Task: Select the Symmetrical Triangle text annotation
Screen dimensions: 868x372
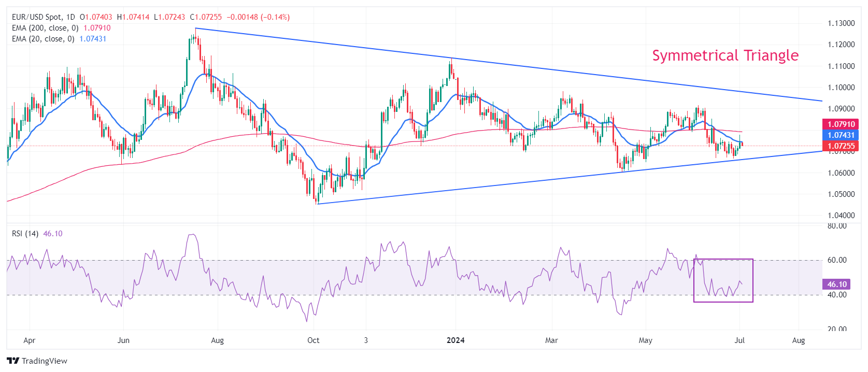Action: point(725,55)
